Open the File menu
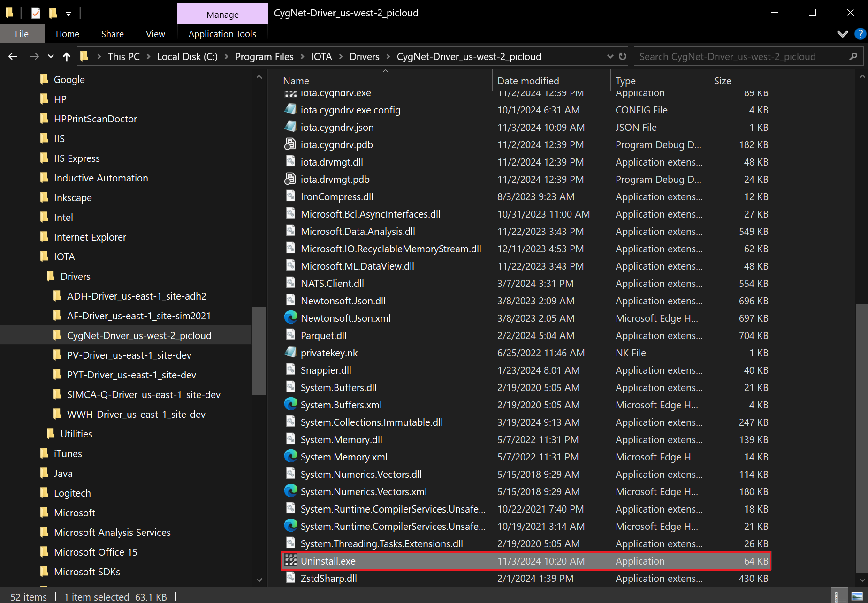Screen dimensions: 868x603 pyautogui.click(x=22, y=34)
